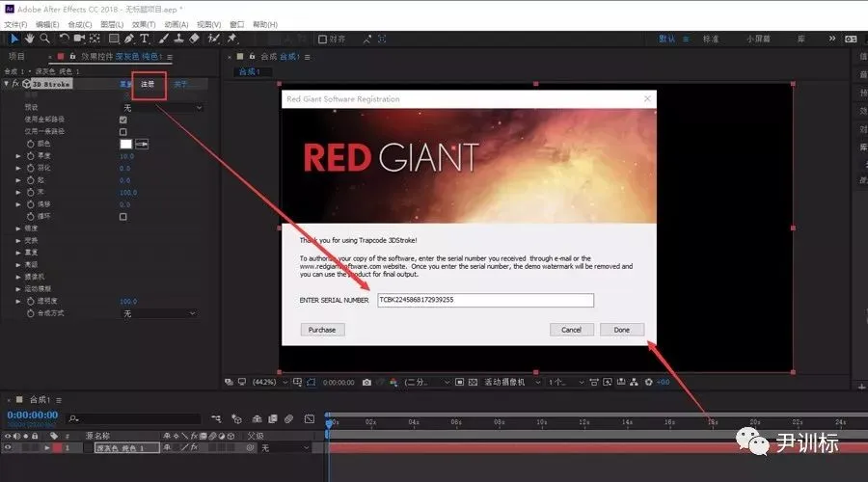Select the Zoom magnifier tool

click(x=44, y=39)
